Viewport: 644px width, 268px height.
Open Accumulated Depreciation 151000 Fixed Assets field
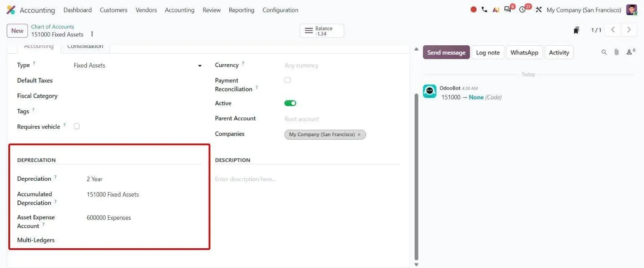144,195
